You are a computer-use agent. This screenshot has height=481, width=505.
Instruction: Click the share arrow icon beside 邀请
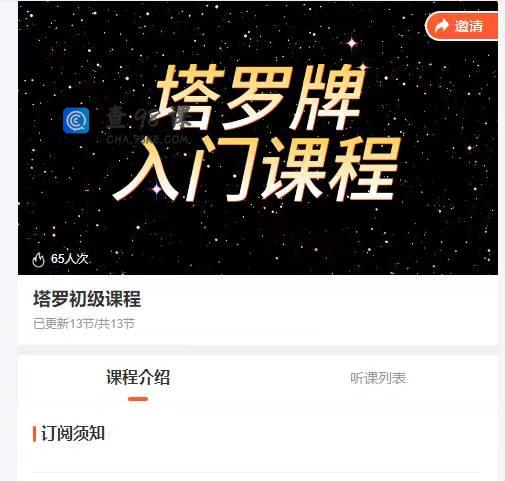(442, 26)
